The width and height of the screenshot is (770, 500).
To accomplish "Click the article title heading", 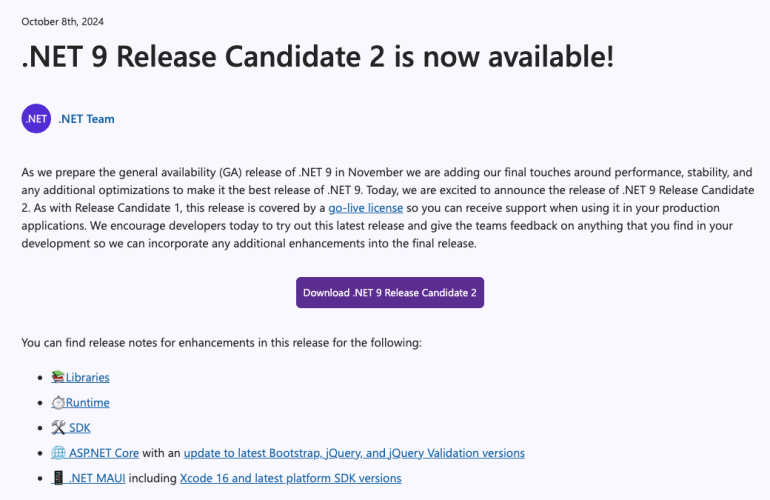I will [317, 57].
